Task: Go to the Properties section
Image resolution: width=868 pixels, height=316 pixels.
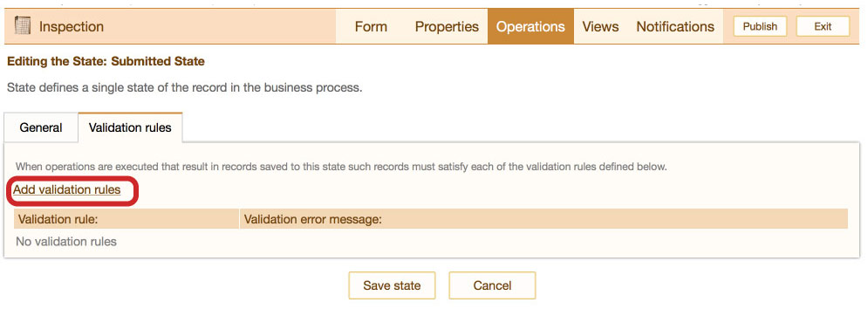Action: point(447,26)
